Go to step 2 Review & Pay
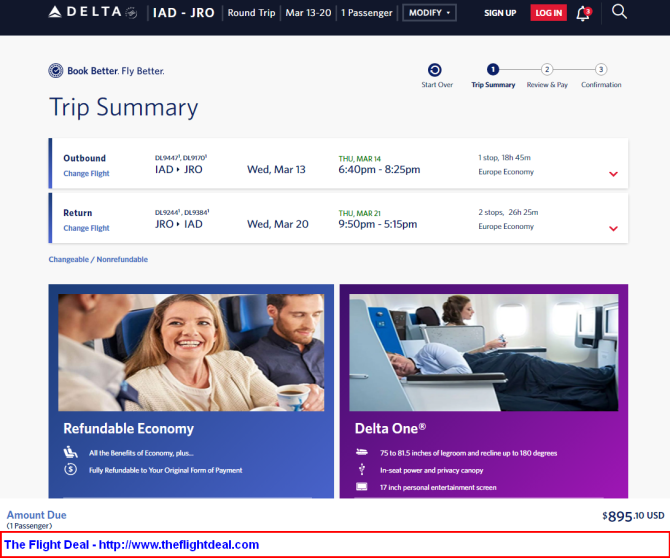Image resolution: width=670 pixels, height=558 pixels. coord(547,69)
